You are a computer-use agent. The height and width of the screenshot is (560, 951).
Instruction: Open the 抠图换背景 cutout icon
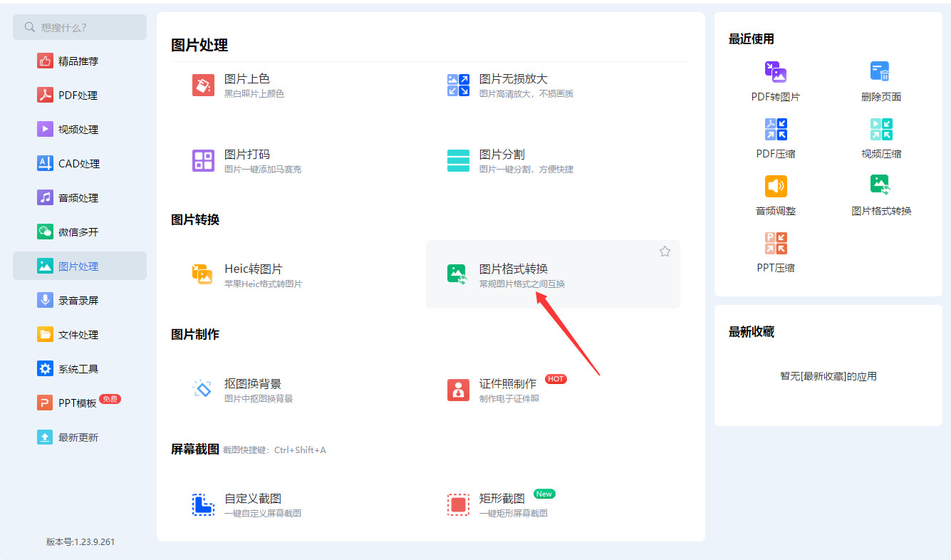pyautogui.click(x=203, y=390)
